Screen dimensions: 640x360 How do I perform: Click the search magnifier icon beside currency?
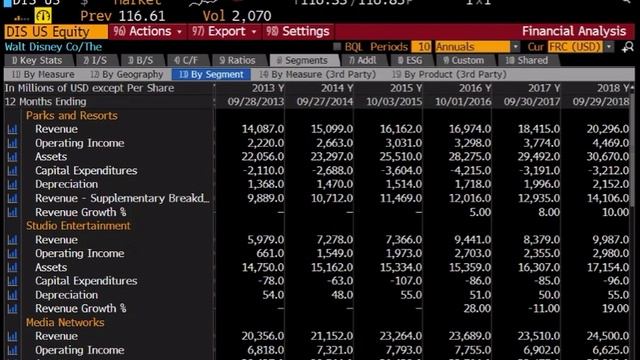pos(627,47)
